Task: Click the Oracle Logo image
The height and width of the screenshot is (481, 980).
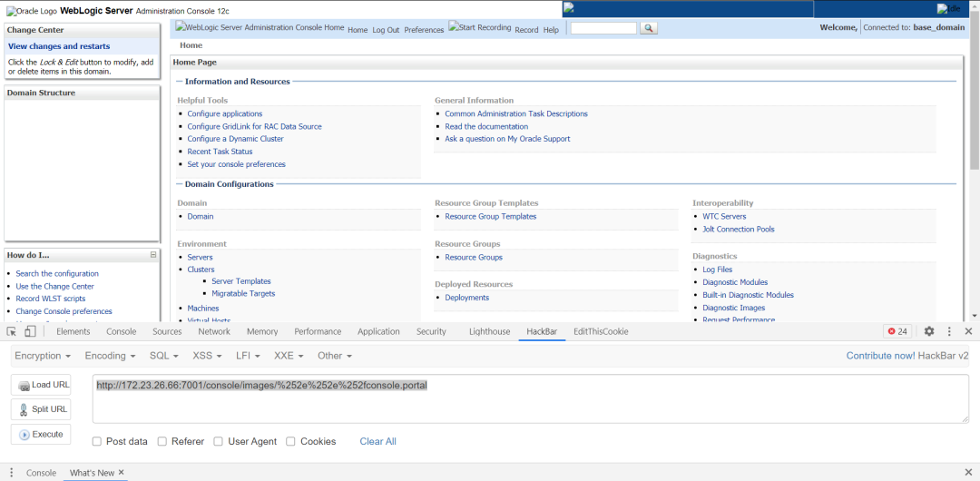Action: click(x=32, y=11)
